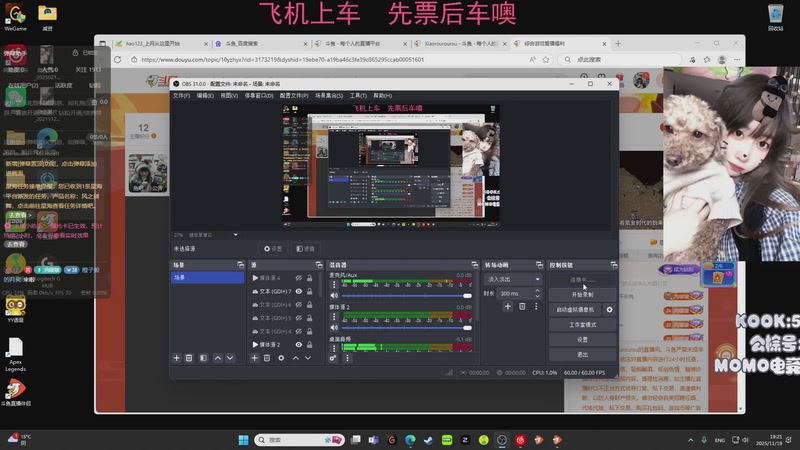Click the 开始录制 button

[x=583, y=294]
